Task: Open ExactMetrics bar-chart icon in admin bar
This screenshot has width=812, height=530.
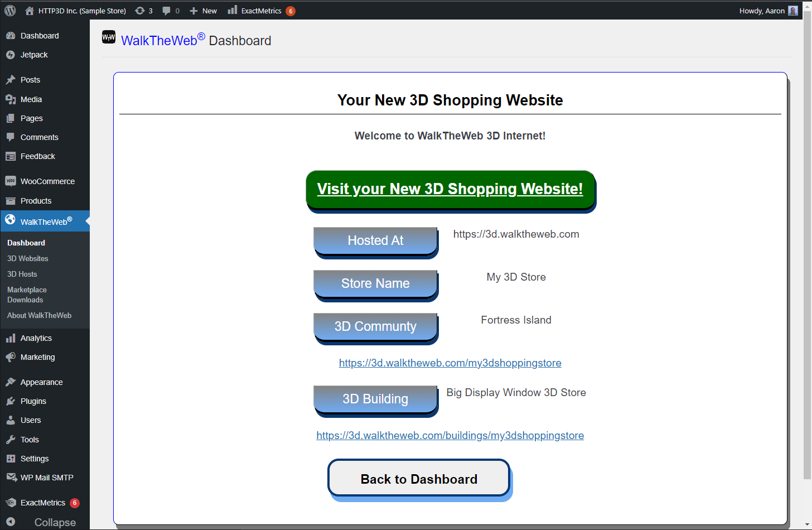Action: coord(233,10)
